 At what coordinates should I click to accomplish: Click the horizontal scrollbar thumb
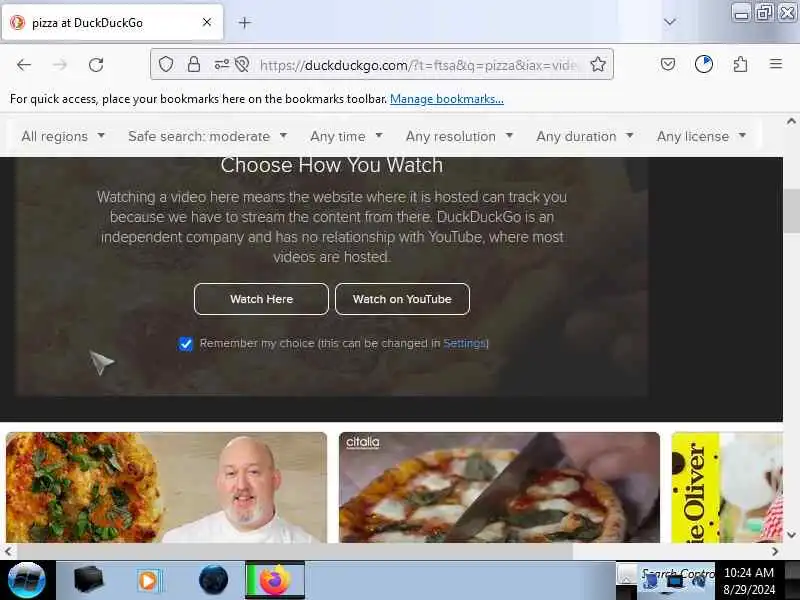click(x=295, y=552)
